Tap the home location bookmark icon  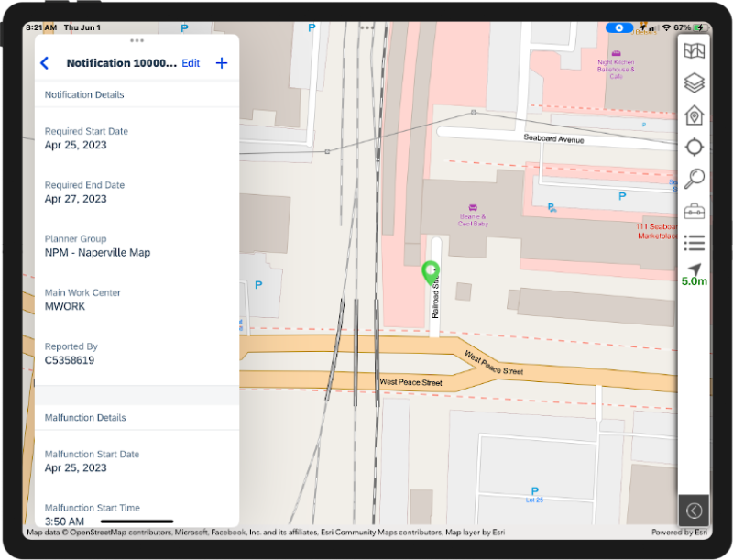point(694,115)
